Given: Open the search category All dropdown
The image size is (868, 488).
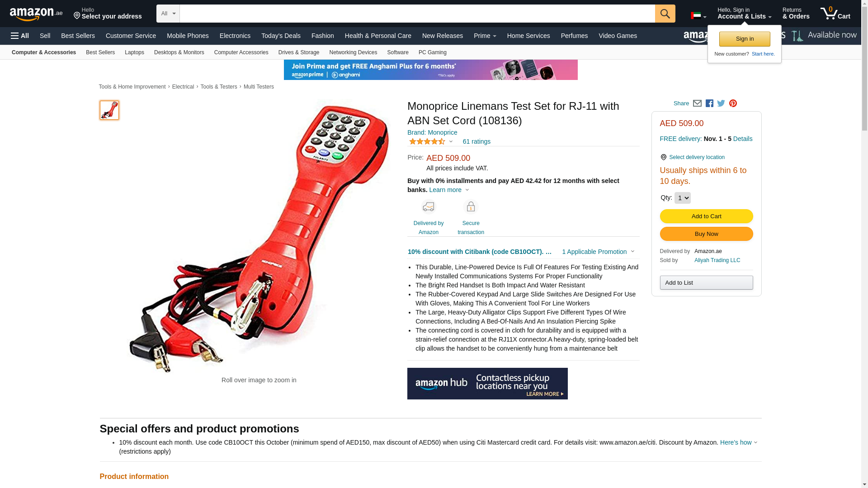Looking at the screenshot, I should tap(168, 14).
